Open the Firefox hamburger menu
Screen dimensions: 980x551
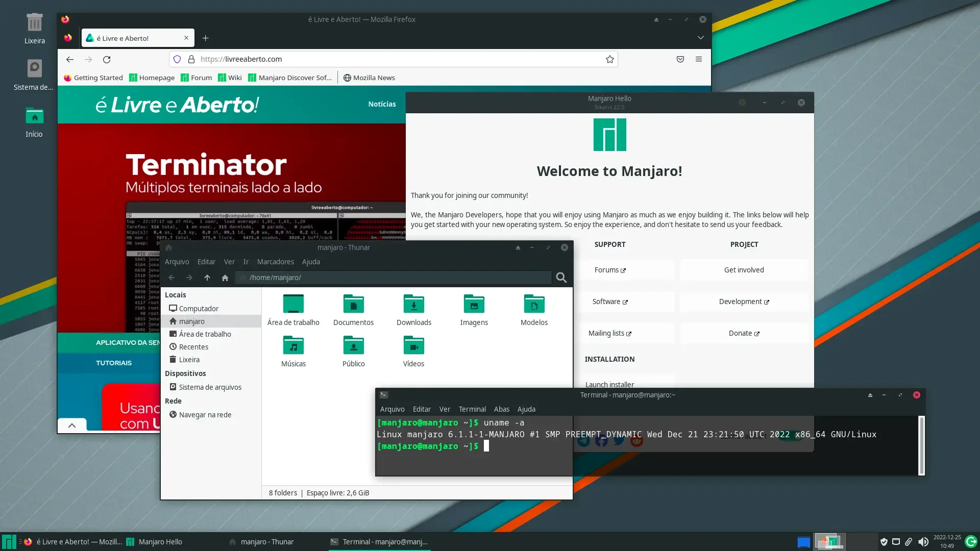699,59
